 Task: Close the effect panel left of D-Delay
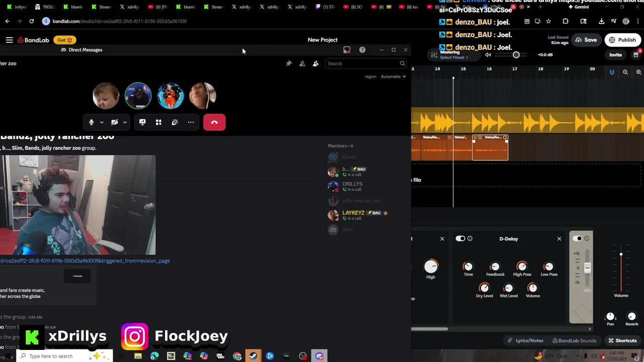point(442,239)
